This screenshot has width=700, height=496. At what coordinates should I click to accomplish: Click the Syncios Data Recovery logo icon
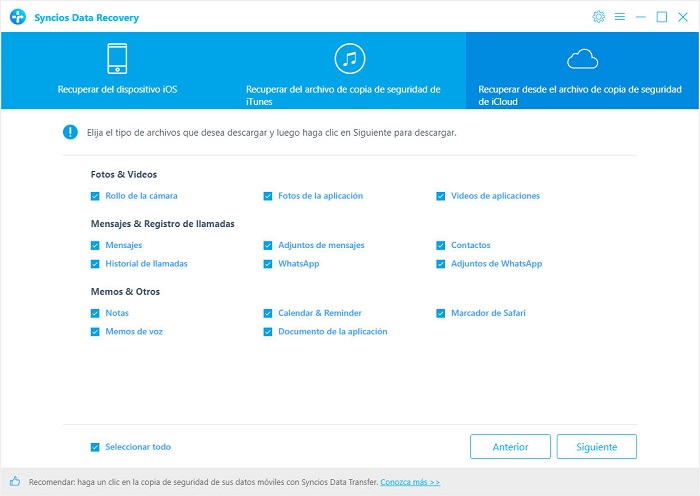click(x=18, y=17)
